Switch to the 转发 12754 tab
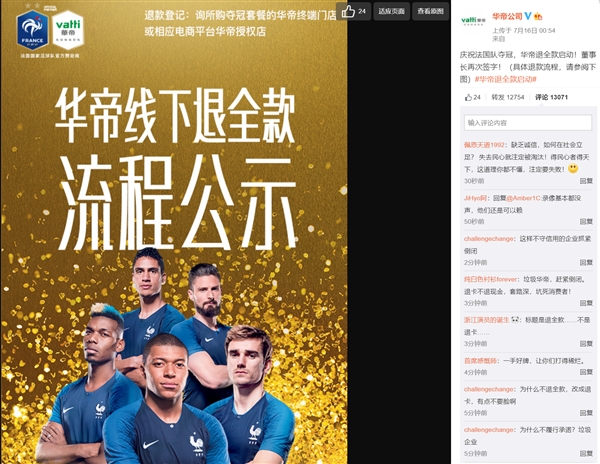Viewport: 600px width, 464px height. (507, 97)
